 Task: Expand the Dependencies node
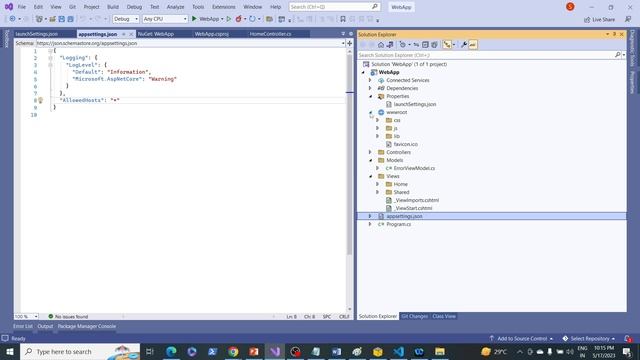[370, 88]
